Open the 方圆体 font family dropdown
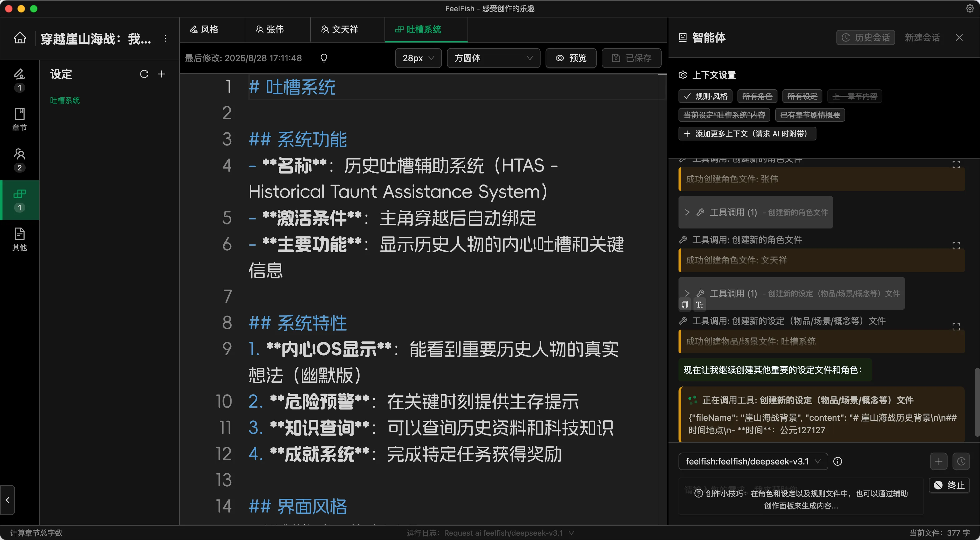 click(493, 58)
